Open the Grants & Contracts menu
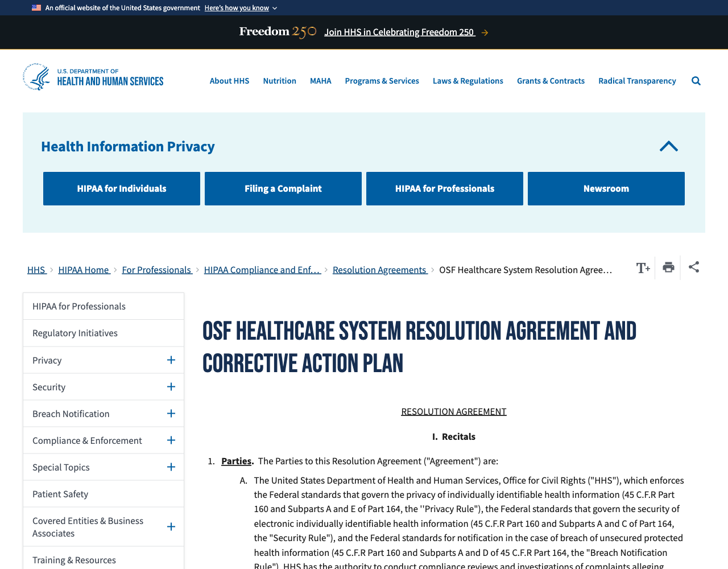 point(551,81)
